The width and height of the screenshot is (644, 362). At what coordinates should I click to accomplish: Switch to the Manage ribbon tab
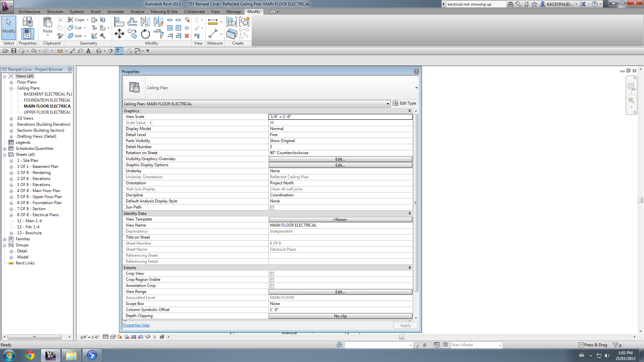233,12
